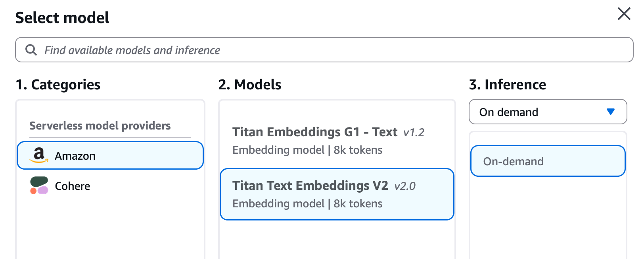Viewport: 644px width, 259px height.
Task: Click the Categories section heading
Action: click(x=58, y=84)
